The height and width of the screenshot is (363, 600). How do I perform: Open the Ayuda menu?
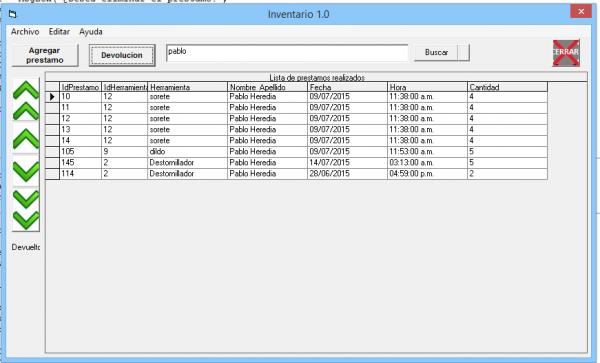point(91,32)
